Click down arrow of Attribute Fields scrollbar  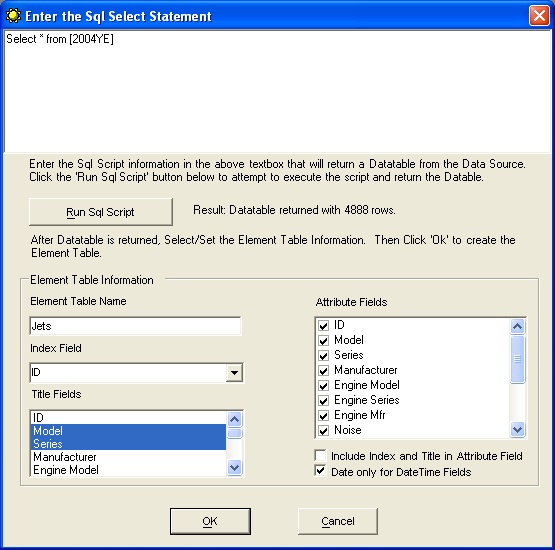[517, 430]
